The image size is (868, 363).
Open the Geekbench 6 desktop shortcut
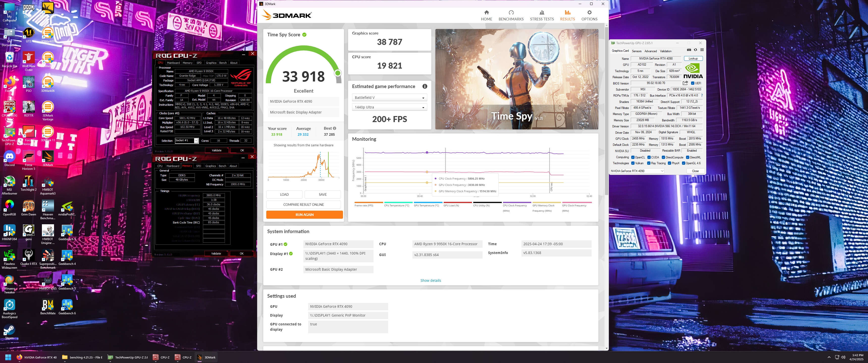point(67,307)
